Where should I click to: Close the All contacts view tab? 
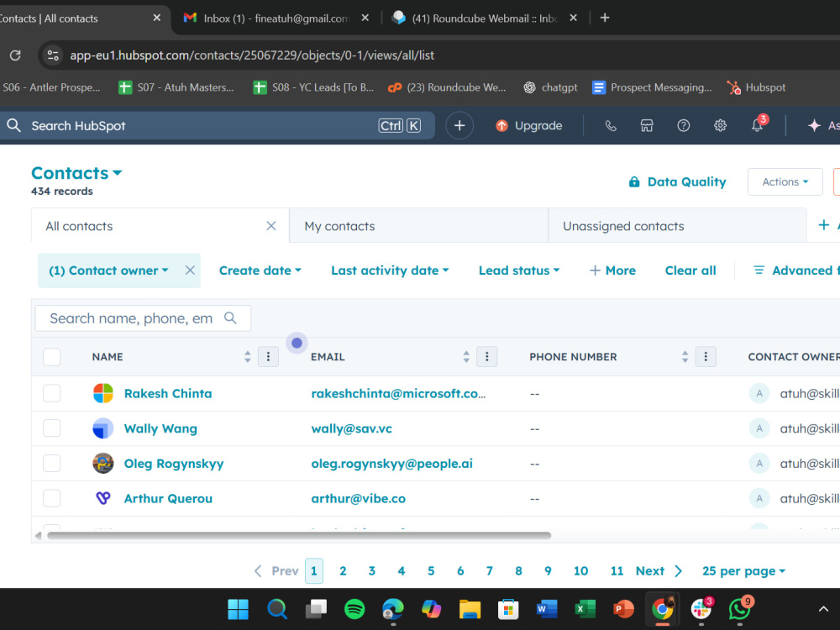271,226
